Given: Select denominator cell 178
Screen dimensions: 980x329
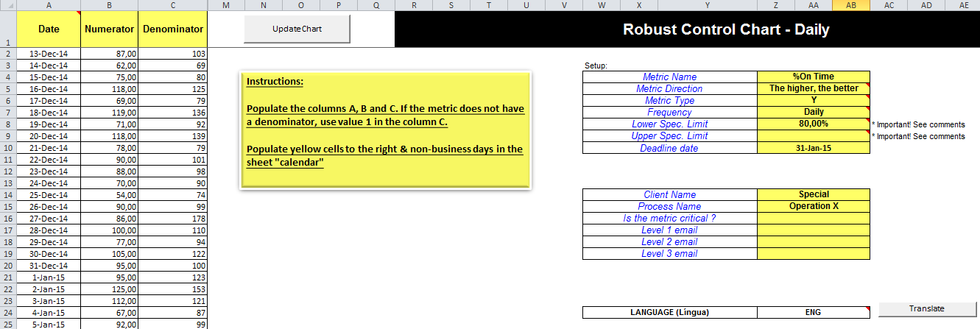Looking at the screenshot, I should pos(173,218).
